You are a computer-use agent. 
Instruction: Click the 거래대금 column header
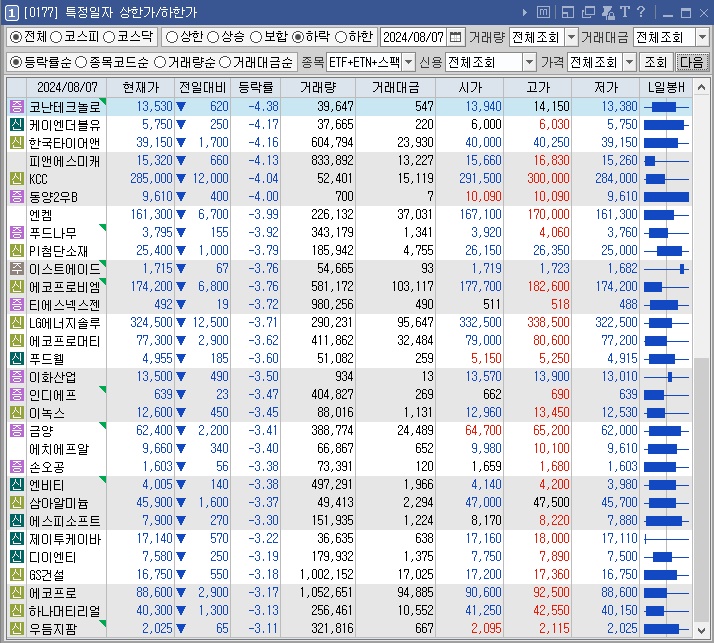[395, 87]
